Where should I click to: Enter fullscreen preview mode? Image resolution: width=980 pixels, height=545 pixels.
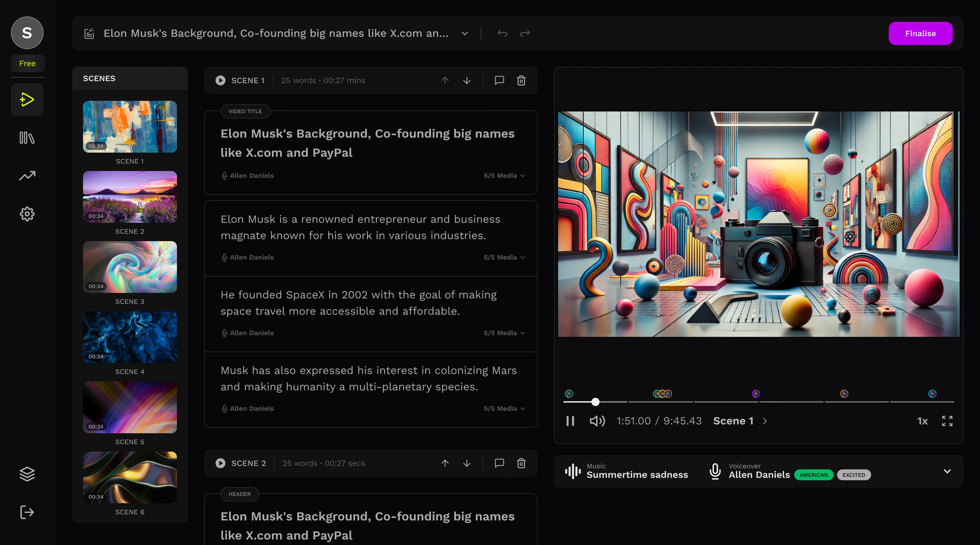click(947, 421)
